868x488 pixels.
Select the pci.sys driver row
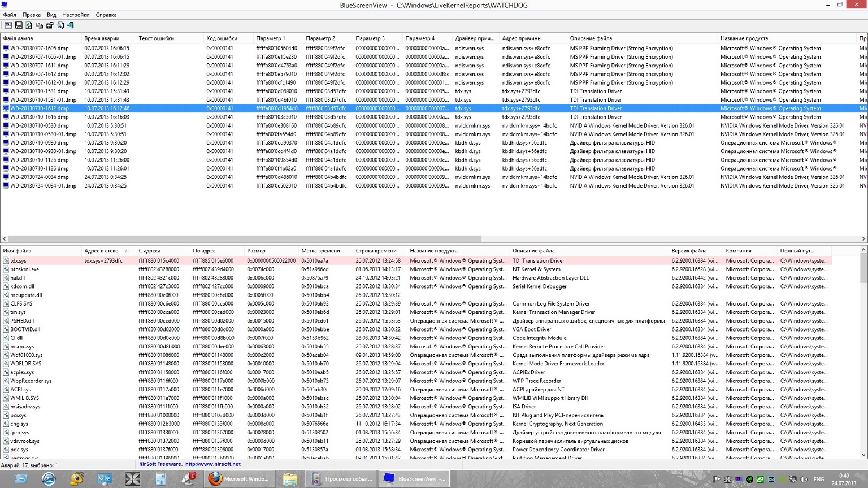[416, 415]
